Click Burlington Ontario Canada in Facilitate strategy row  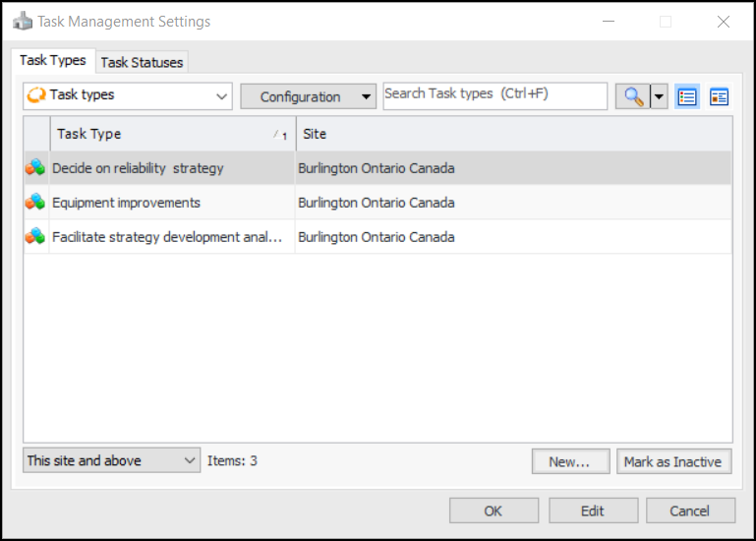pos(377,237)
